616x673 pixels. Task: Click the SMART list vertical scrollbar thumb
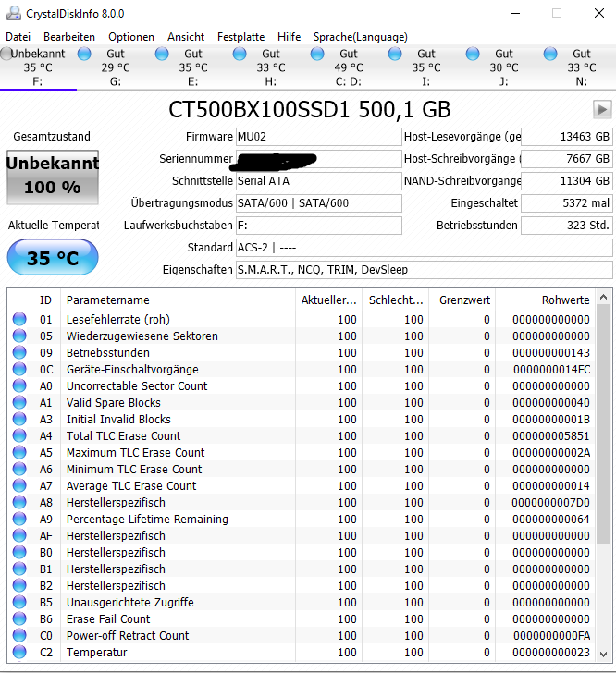click(x=604, y=423)
